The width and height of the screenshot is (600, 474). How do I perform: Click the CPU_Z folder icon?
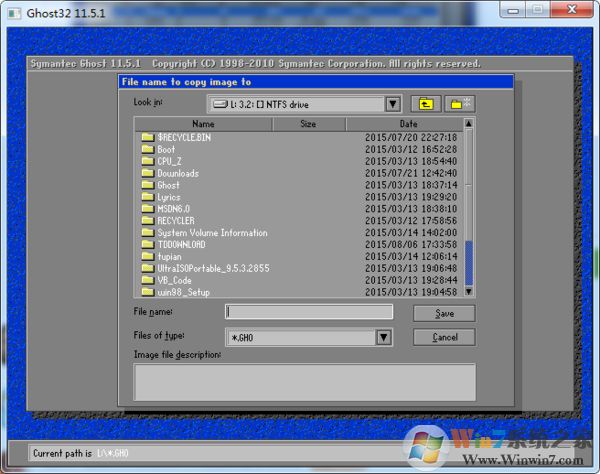(x=147, y=161)
